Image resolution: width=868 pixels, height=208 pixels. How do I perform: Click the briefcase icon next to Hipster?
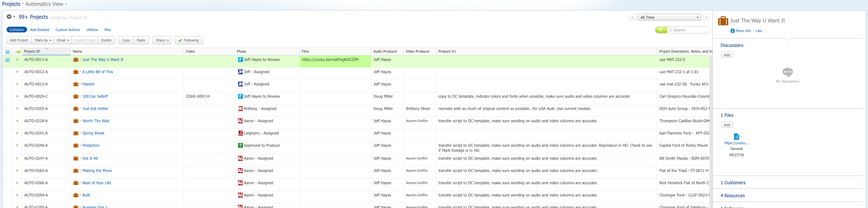pyautogui.click(x=76, y=84)
